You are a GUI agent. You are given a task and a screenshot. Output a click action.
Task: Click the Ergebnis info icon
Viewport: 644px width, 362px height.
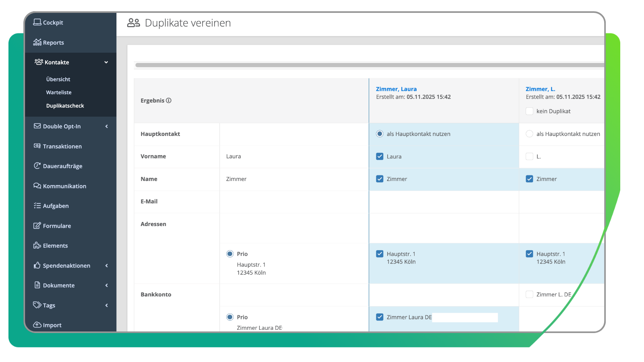click(169, 101)
